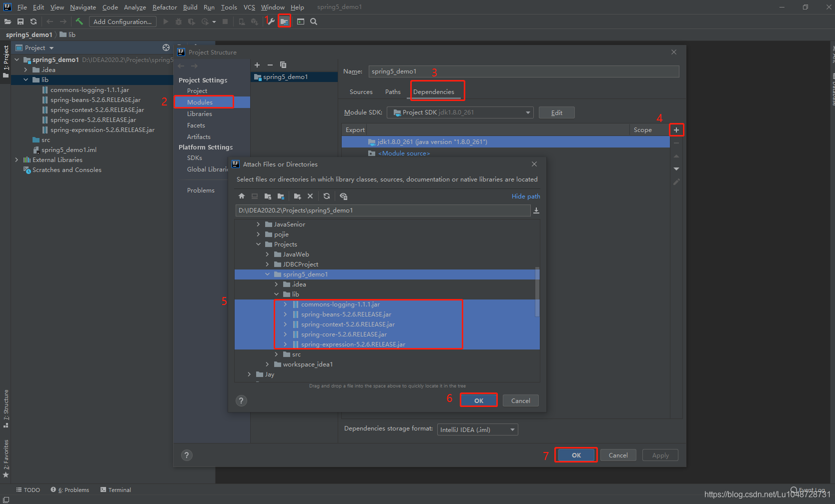Open the File menu
Viewport: 835px width, 504px height.
tap(22, 7)
